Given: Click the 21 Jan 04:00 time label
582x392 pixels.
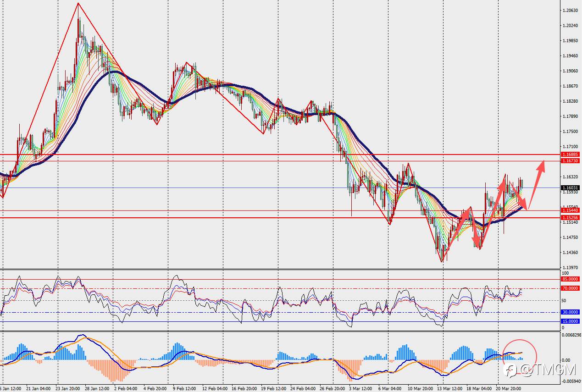Looking at the screenshot, I should click(x=39, y=388).
